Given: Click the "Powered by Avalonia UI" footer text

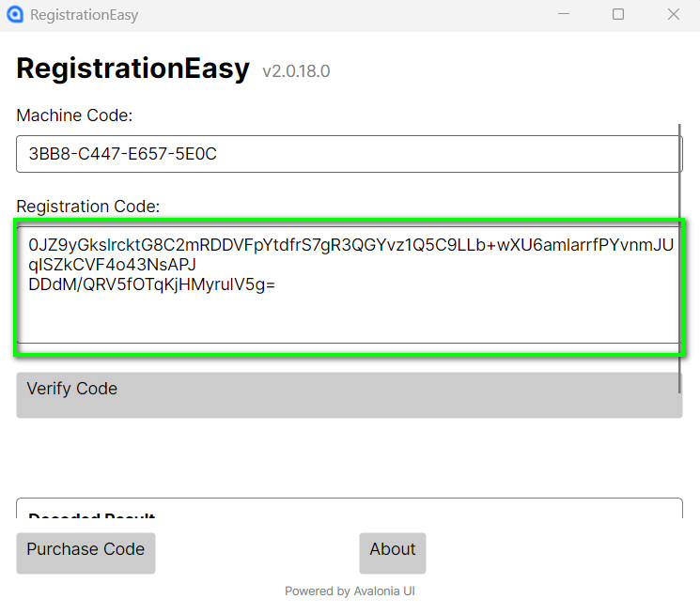Looking at the screenshot, I should point(350,591).
